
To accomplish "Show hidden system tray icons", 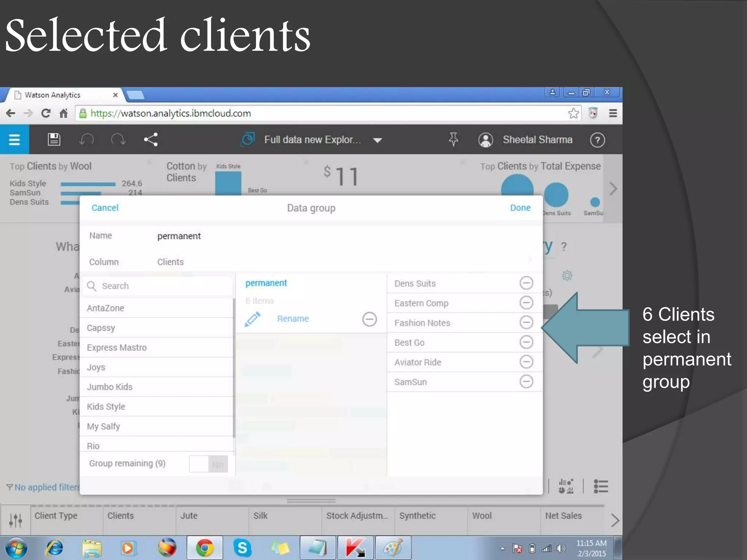I will pyautogui.click(x=502, y=548).
